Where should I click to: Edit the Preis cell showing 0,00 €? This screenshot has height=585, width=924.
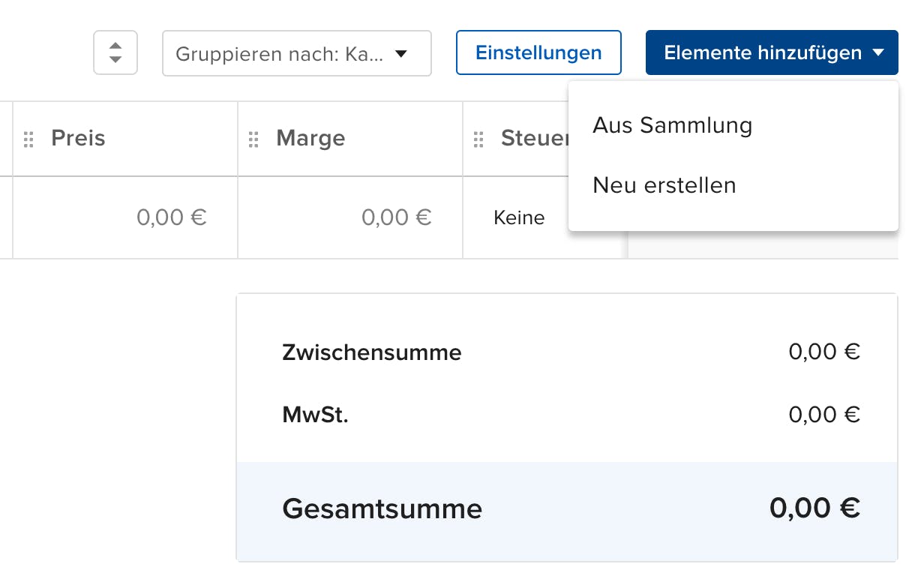tap(171, 217)
